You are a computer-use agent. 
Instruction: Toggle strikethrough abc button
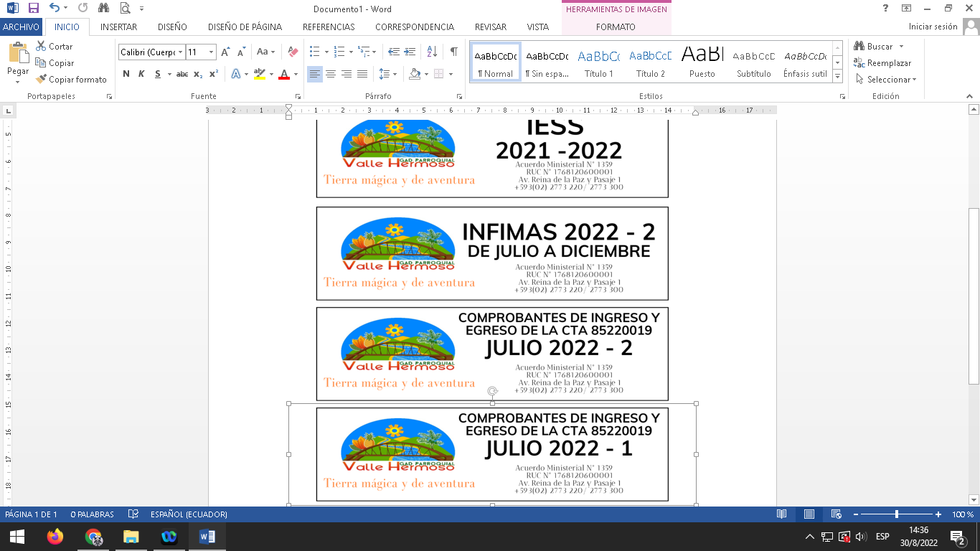[x=182, y=74]
